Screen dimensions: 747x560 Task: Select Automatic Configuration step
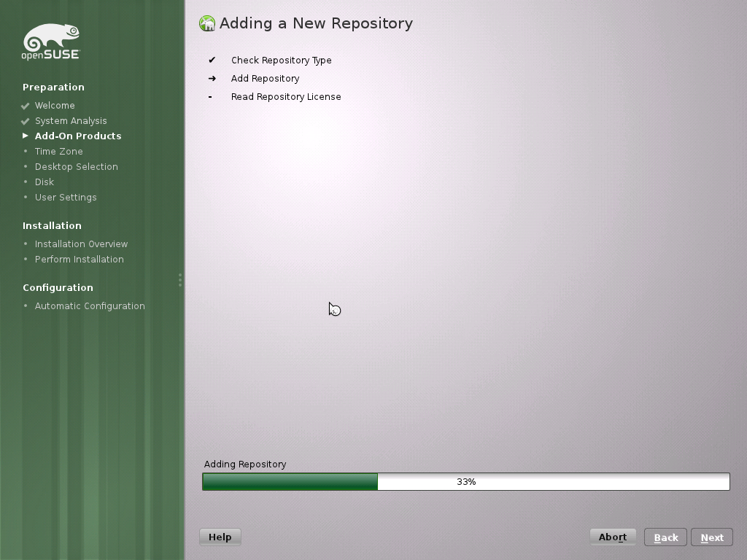point(90,306)
